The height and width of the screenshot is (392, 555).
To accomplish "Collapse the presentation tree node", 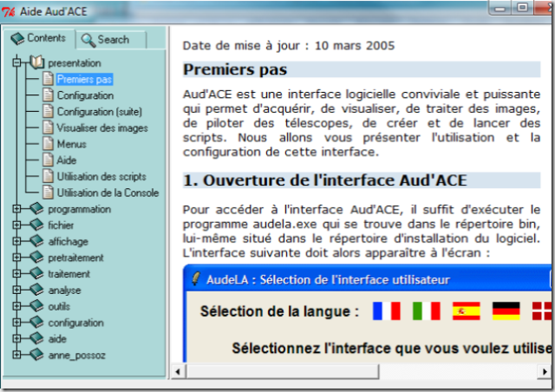I will click(x=16, y=62).
